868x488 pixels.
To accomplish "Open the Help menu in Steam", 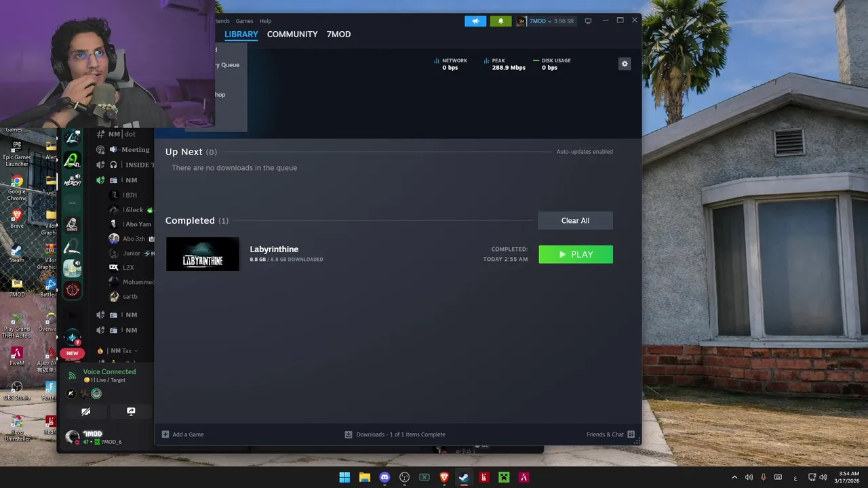I will (265, 21).
